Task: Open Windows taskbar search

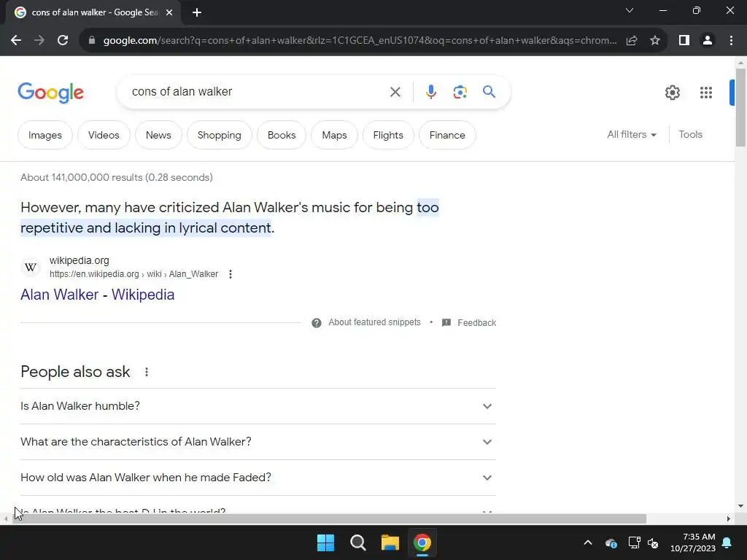Action: [357, 542]
